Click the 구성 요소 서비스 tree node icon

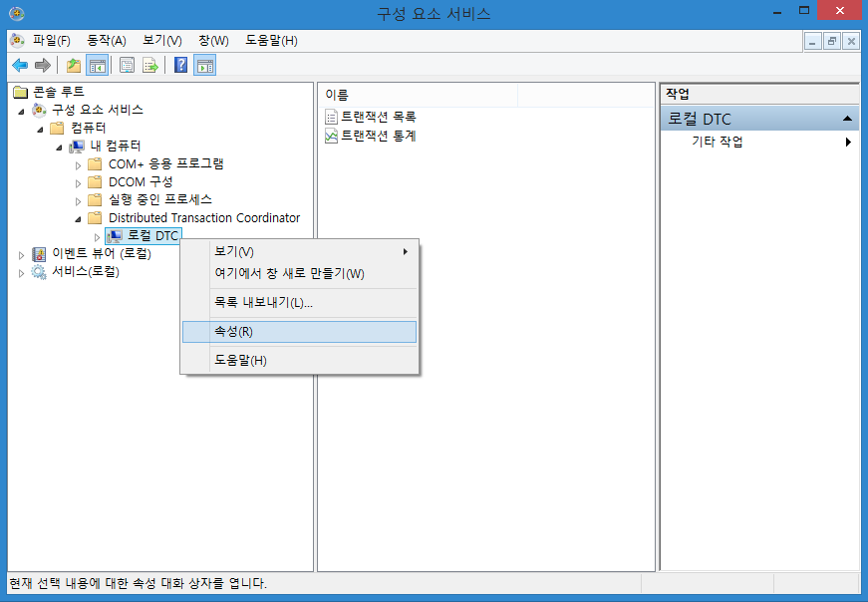[39, 111]
